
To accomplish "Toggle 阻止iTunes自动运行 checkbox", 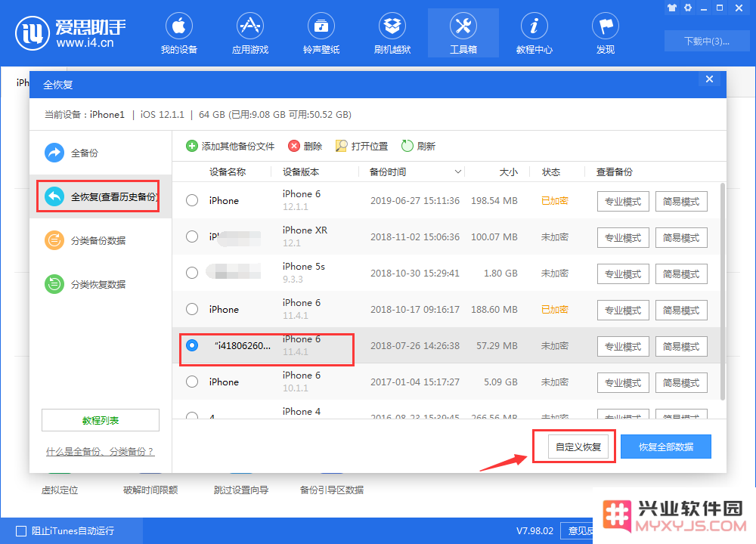I will click(21, 531).
